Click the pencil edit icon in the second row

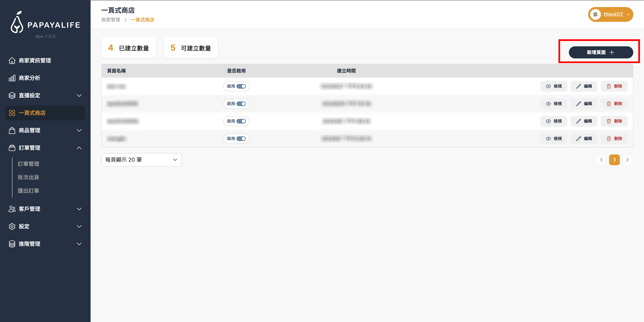[578, 104]
